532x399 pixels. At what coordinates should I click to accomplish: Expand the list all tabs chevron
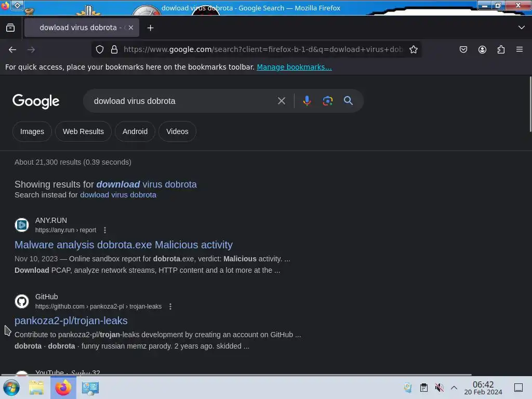[x=521, y=28]
